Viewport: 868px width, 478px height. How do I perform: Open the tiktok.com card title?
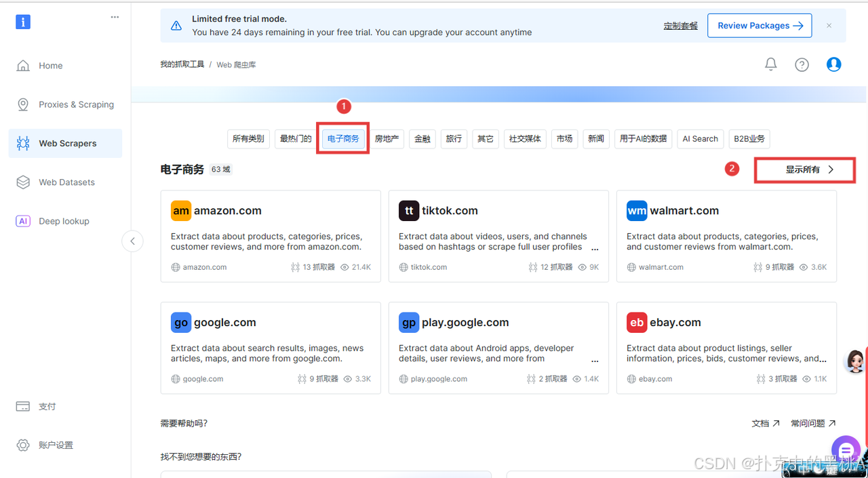(450, 211)
